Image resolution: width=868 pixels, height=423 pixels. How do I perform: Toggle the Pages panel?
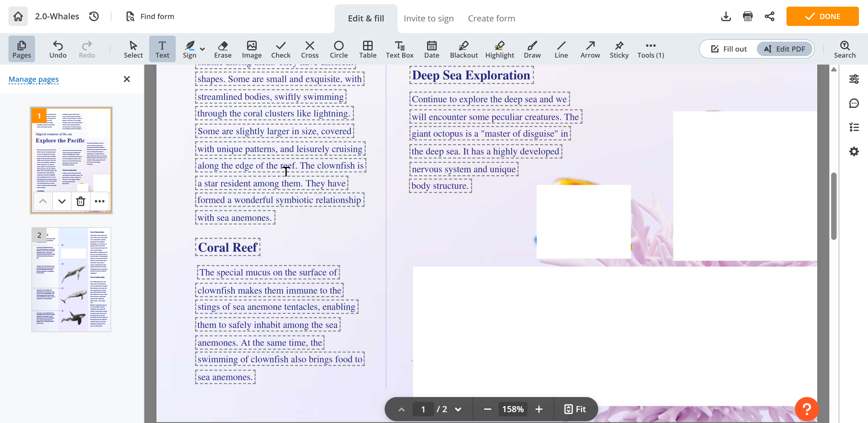[x=21, y=49]
